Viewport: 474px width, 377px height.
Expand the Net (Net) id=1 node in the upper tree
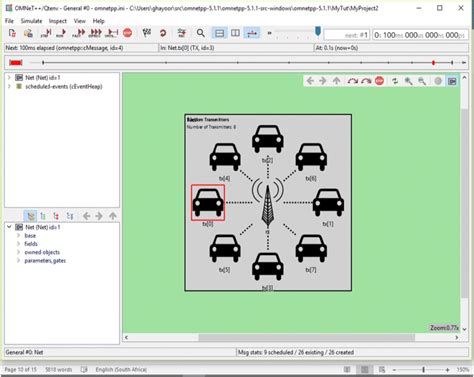[9, 78]
